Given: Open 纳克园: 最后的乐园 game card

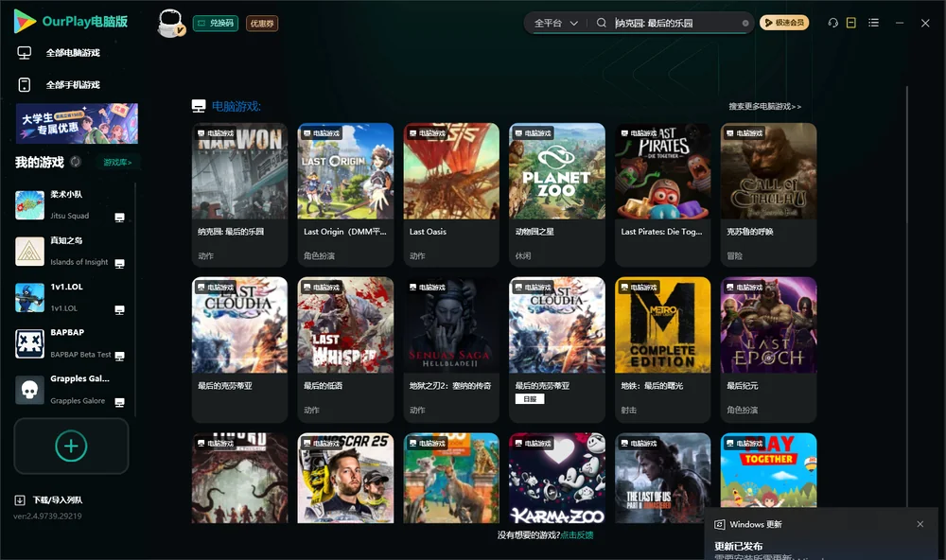Looking at the screenshot, I should click(239, 194).
